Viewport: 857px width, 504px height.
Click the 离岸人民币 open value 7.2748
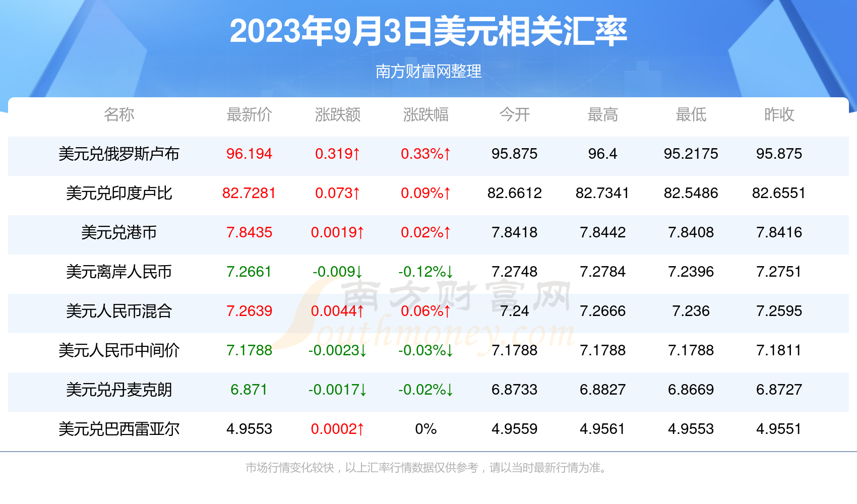(x=514, y=272)
